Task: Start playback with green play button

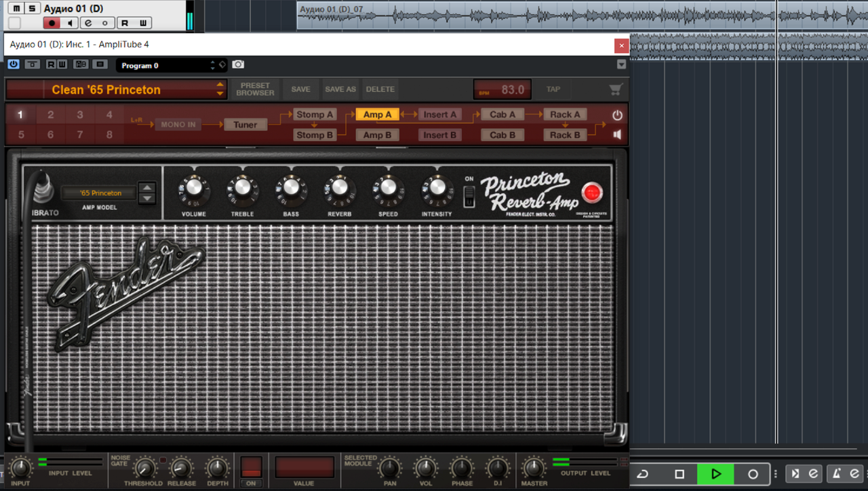Action: coord(716,474)
